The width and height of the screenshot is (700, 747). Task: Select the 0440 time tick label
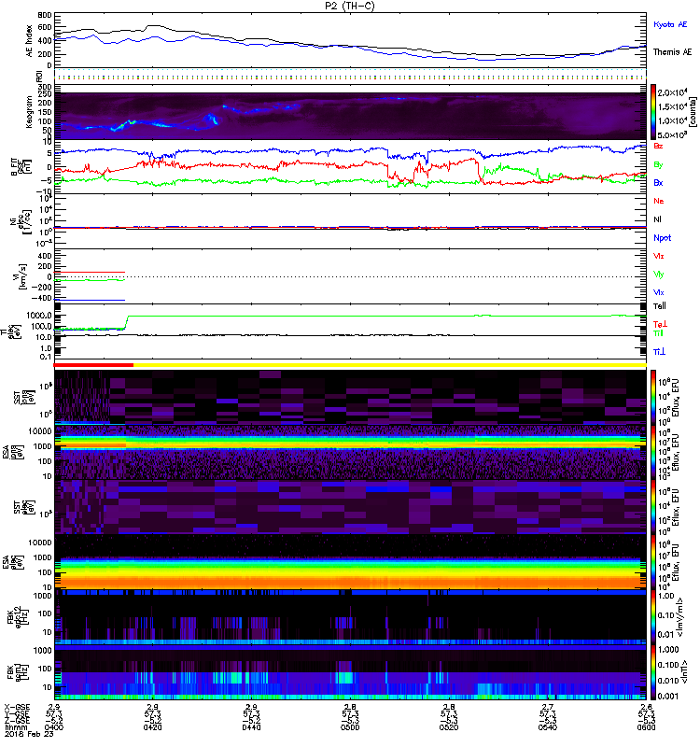click(251, 727)
